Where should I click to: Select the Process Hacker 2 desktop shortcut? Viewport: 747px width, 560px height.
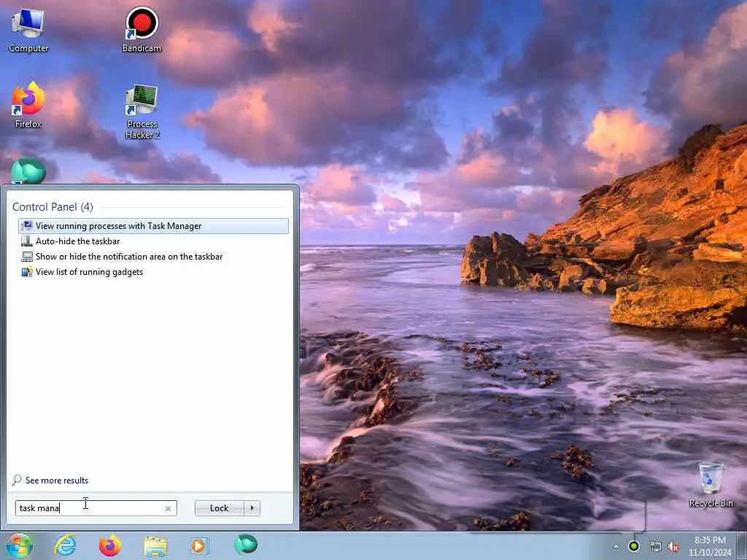142,112
